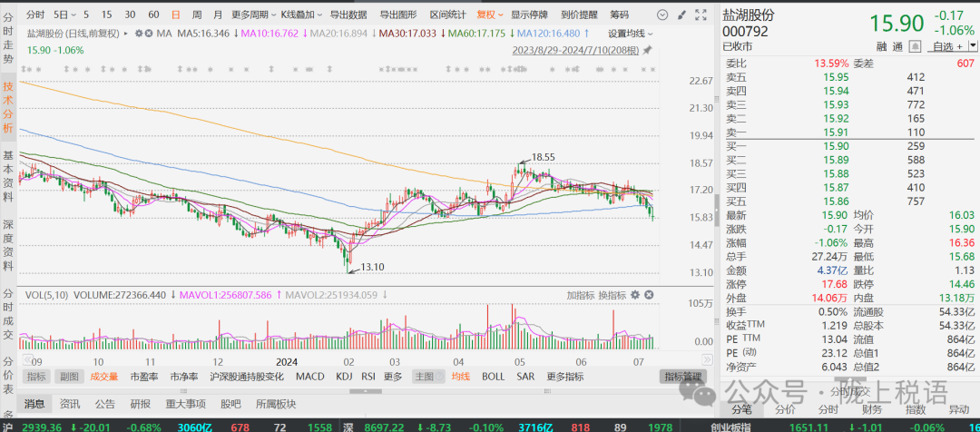The image size is (980, 432).
Task: Enable the BOLL main chart indicator
Action: click(493, 376)
